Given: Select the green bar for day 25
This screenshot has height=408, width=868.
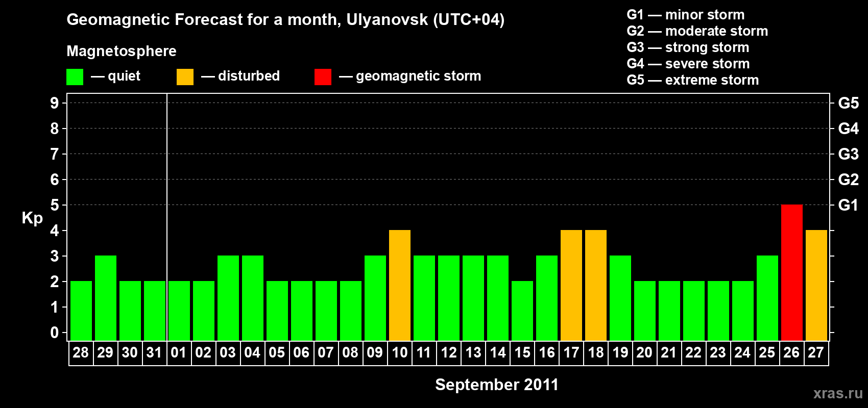Looking at the screenshot, I should 767,298.
